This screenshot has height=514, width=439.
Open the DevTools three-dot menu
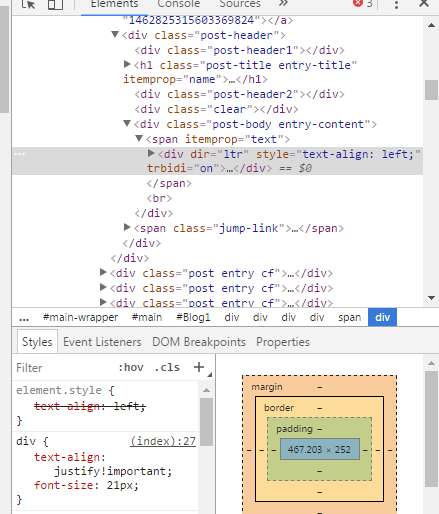pyautogui.click(x=396, y=4)
